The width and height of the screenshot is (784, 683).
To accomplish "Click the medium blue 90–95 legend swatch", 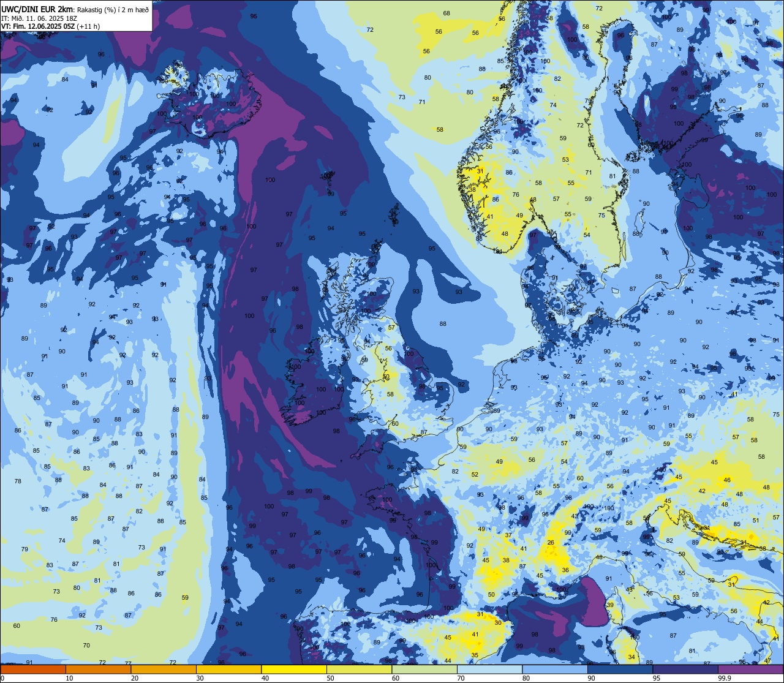I will point(620,670).
